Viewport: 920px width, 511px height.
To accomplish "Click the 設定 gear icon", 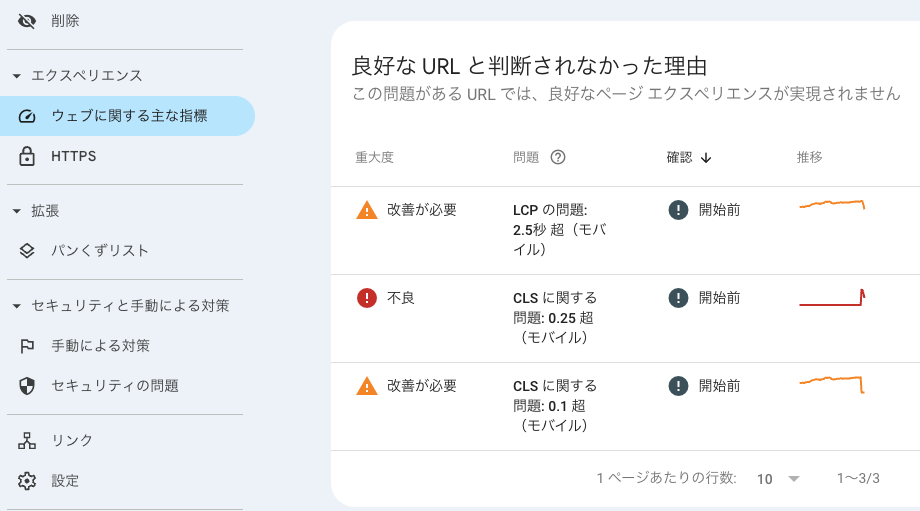I will [26, 481].
